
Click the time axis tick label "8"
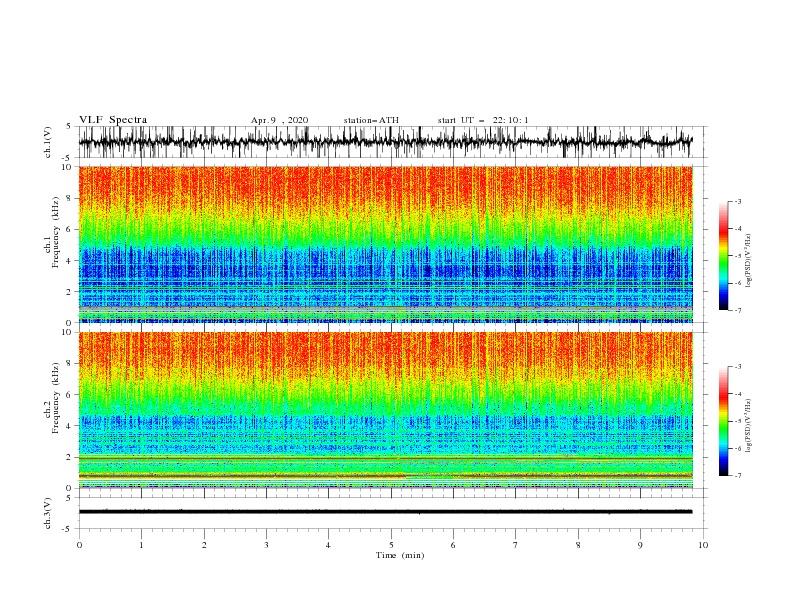click(x=578, y=545)
